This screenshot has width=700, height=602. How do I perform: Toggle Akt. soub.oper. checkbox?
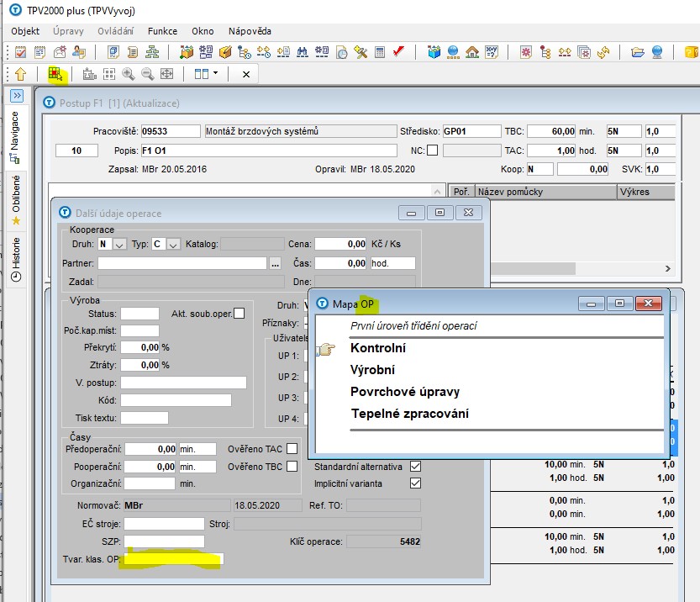click(x=239, y=314)
